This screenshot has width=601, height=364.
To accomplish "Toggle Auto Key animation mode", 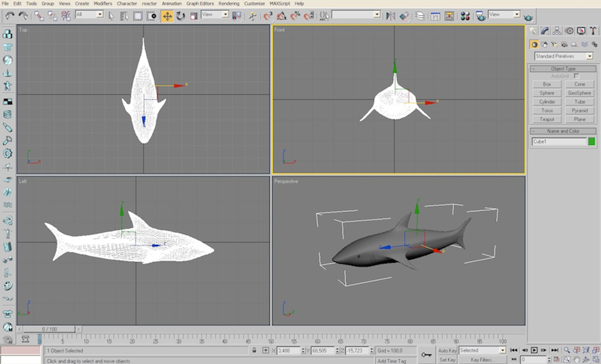I will coord(447,351).
